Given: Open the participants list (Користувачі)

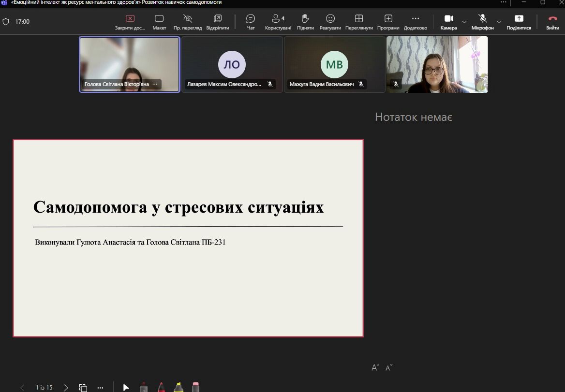Looking at the screenshot, I should [278, 22].
